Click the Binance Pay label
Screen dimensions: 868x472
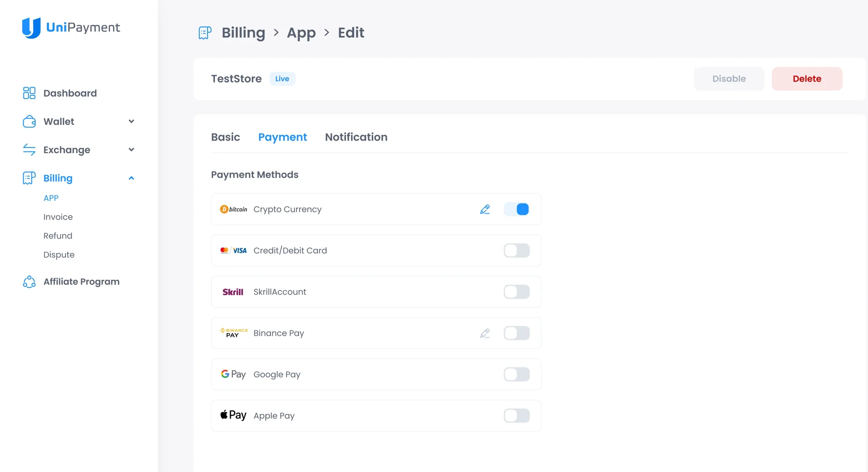click(279, 333)
